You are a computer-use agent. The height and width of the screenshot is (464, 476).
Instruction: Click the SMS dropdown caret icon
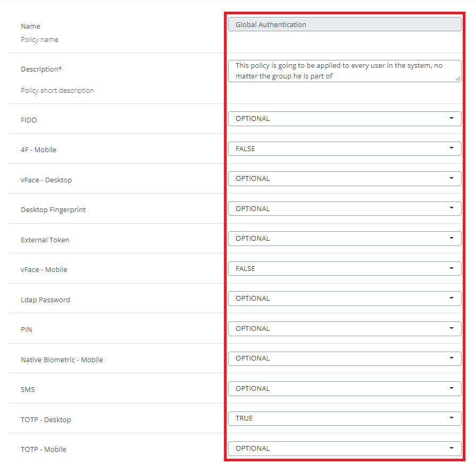click(452, 388)
